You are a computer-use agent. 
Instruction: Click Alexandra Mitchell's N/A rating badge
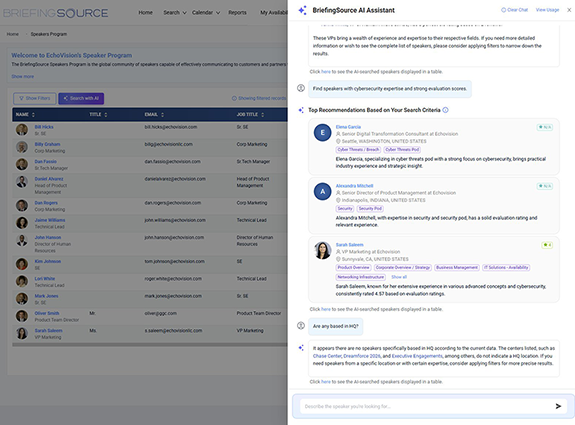[x=545, y=186]
